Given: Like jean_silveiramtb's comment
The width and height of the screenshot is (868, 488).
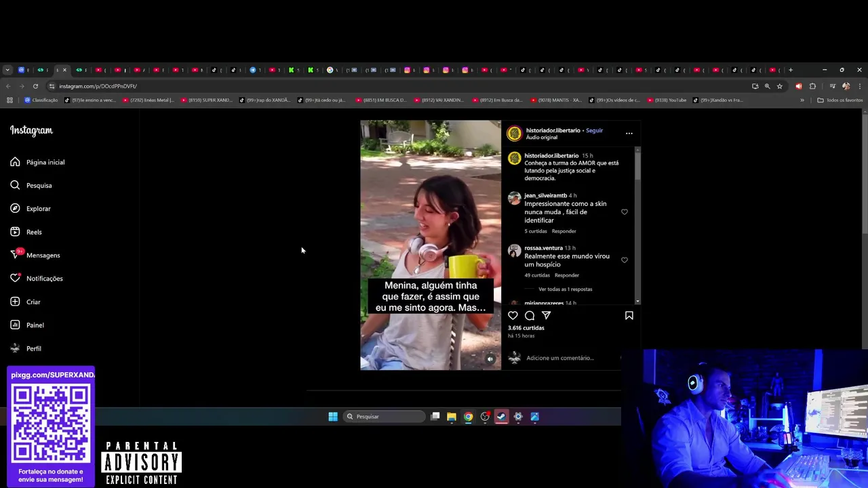Looking at the screenshot, I should (625, 212).
